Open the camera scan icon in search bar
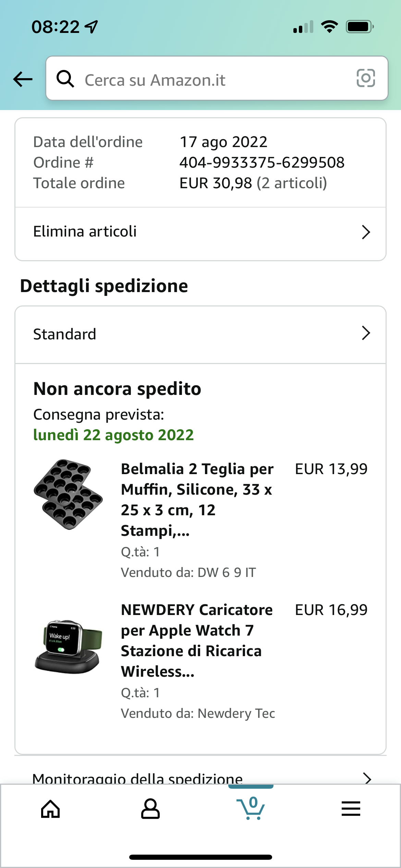401x868 pixels. [x=366, y=78]
